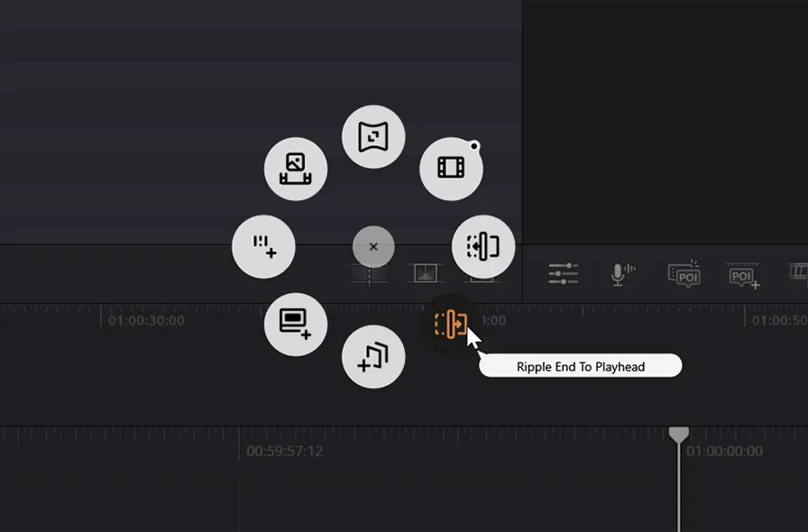808x532 pixels.
Task: Click the orange Ripple End To Playhead icon
Action: click(x=451, y=324)
